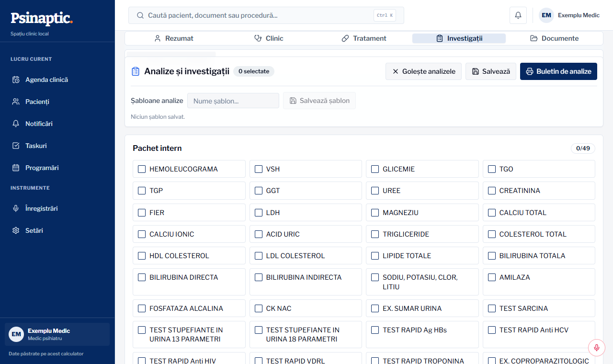
Task: Click the Golește analizele button
Action: pos(424,71)
